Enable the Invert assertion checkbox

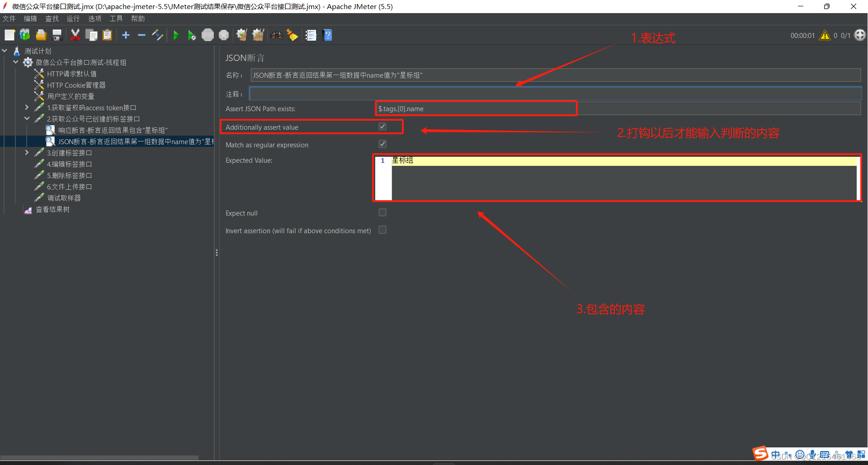(382, 230)
